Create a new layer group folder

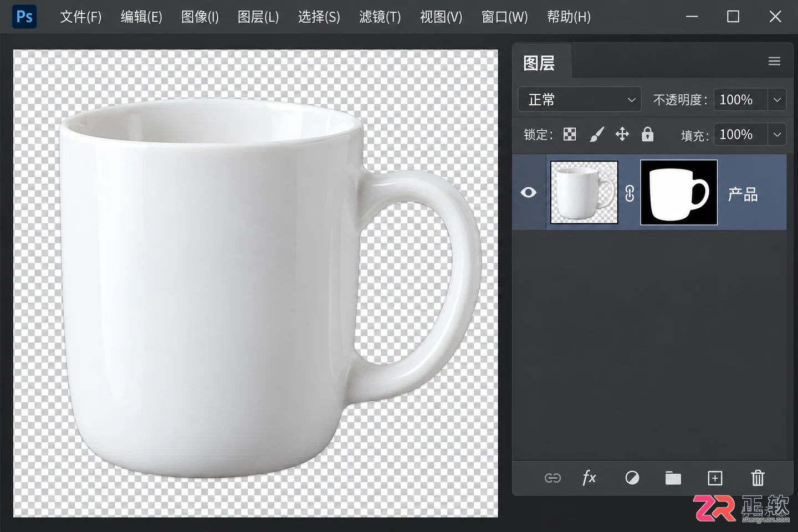tap(673, 478)
